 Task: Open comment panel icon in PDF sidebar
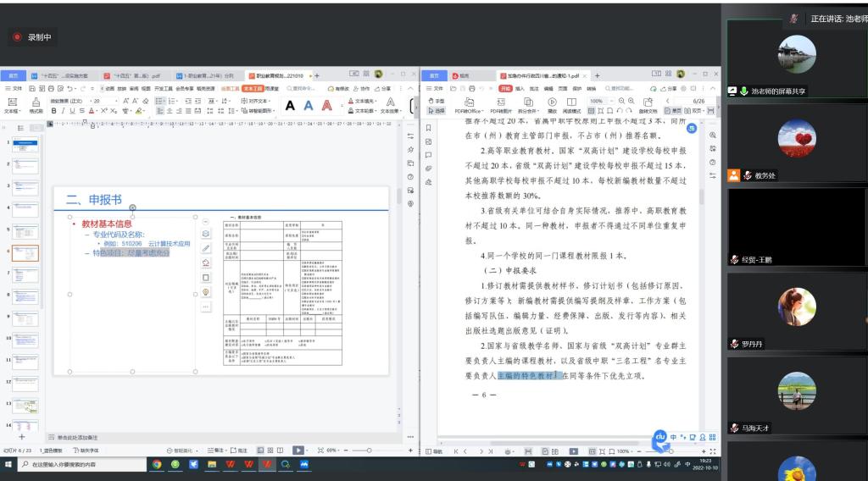[428, 155]
